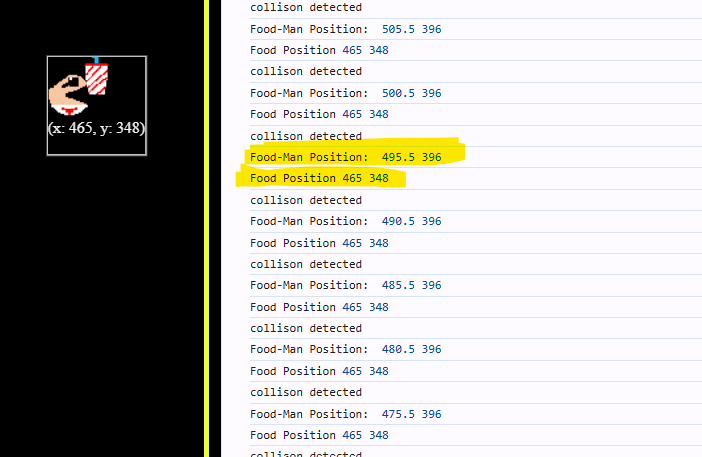Viewport: 702px width, 457px height.
Task: Click the Food Position line below the 475.5 entry
Action: (319, 435)
